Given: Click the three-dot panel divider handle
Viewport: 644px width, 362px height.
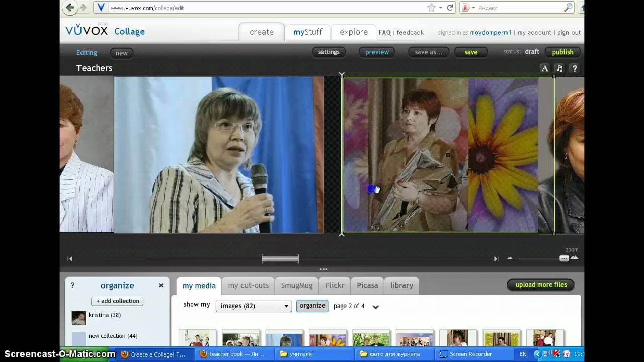Looking at the screenshot, I should (323, 269).
